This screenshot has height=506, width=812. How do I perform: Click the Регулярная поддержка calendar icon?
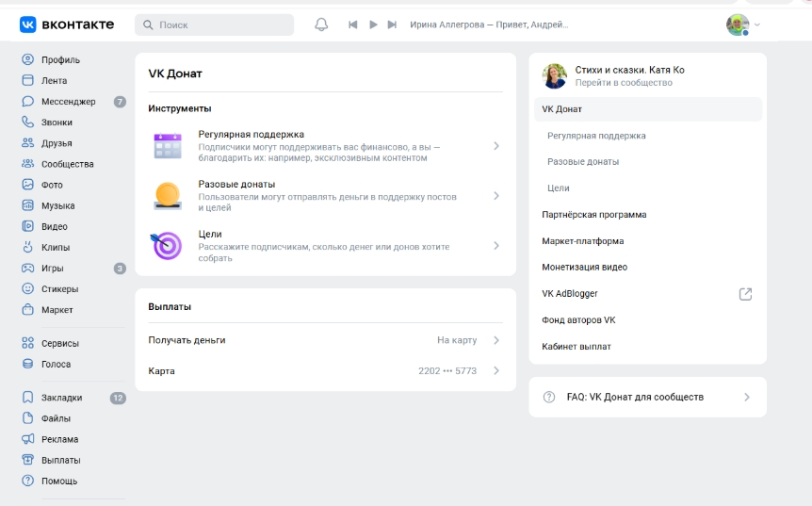point(168,145)
